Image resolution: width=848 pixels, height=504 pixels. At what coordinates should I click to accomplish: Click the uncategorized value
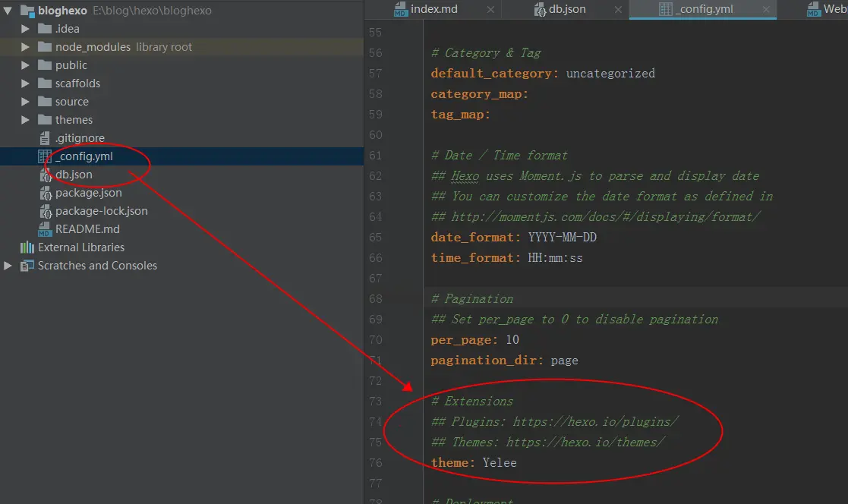point(610,74)
